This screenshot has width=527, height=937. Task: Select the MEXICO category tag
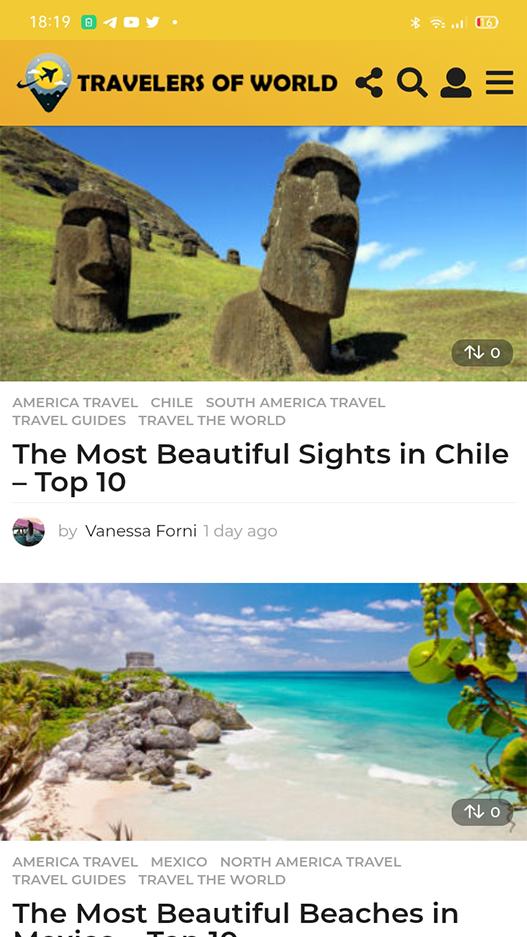point(179,862)
